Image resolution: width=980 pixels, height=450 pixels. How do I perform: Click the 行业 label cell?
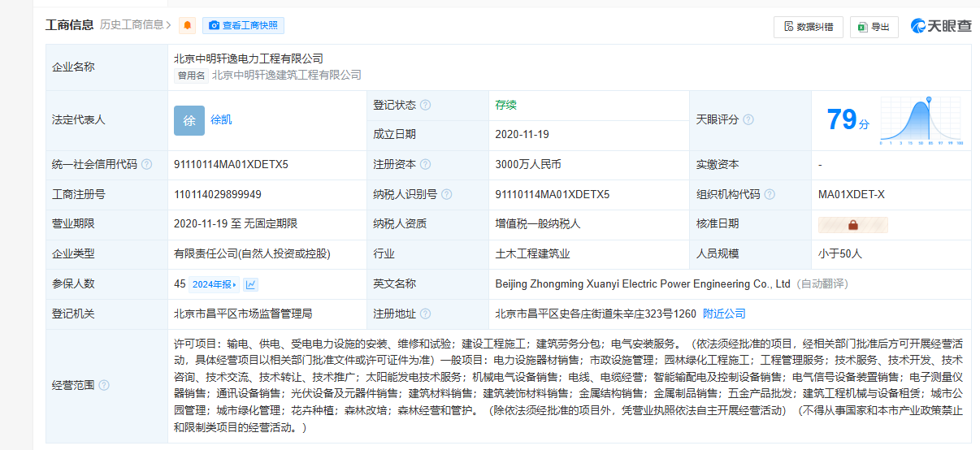(x=427, y=254)
